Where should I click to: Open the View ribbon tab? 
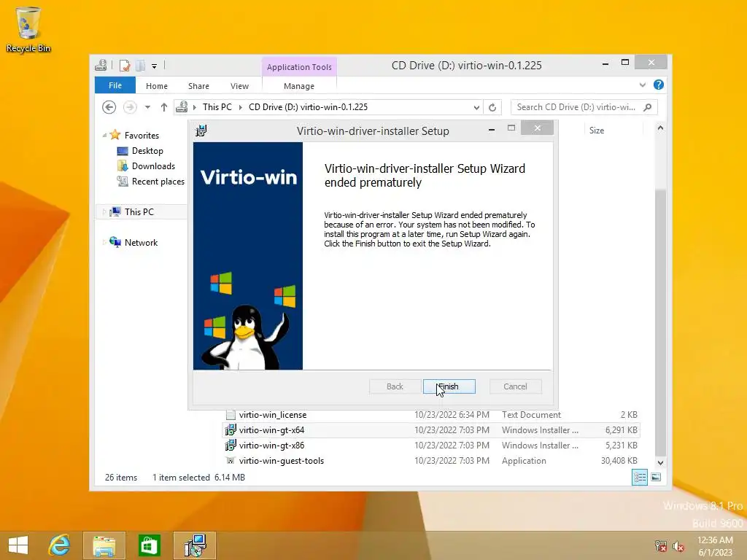[239, 86]
